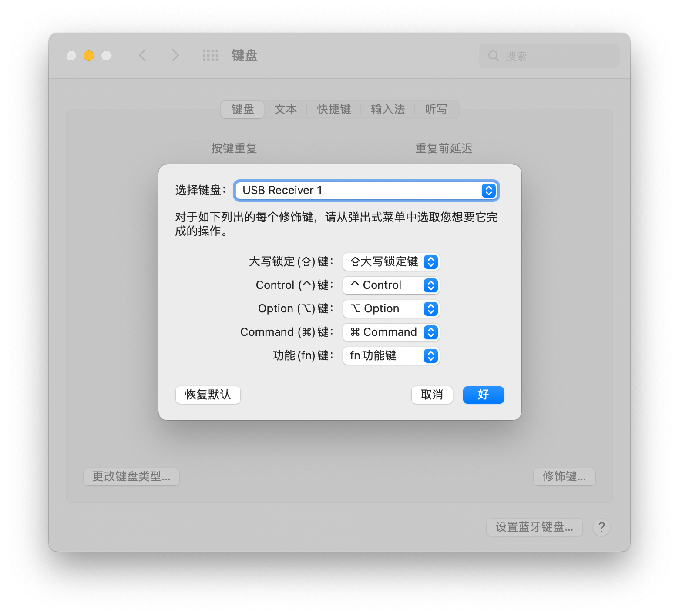
Task: Click the yellow minimize window button
Action: (x=89, y=56)
